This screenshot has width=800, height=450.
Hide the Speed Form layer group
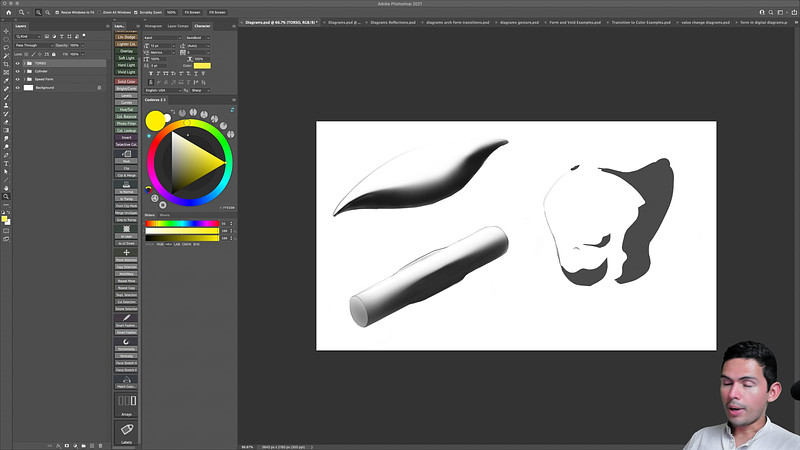pos(17,79)
